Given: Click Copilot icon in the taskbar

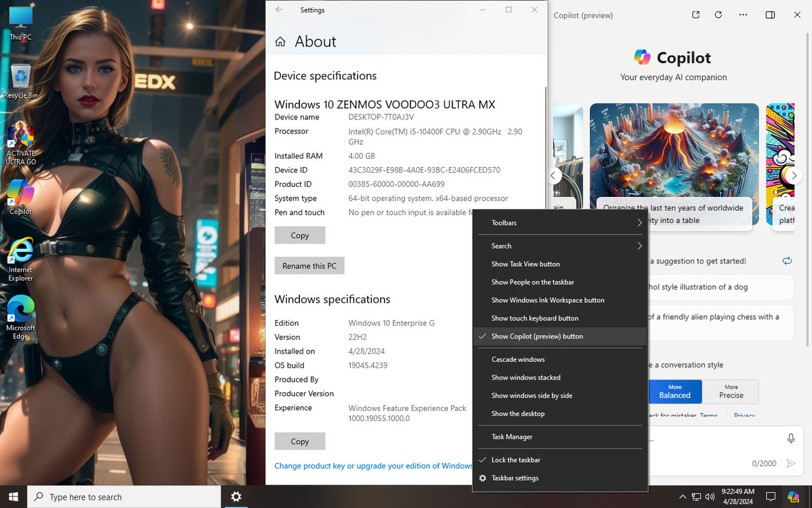Looking at the screenshot, I should pyautogui.click(x=794, y=497).
